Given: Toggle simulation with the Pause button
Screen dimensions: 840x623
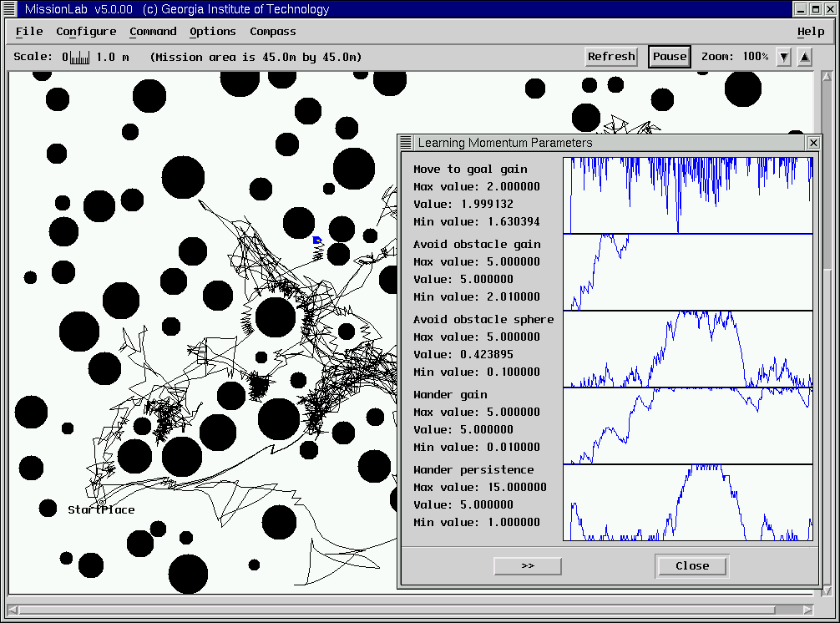Looking at the screenshot, I should 670,57.
